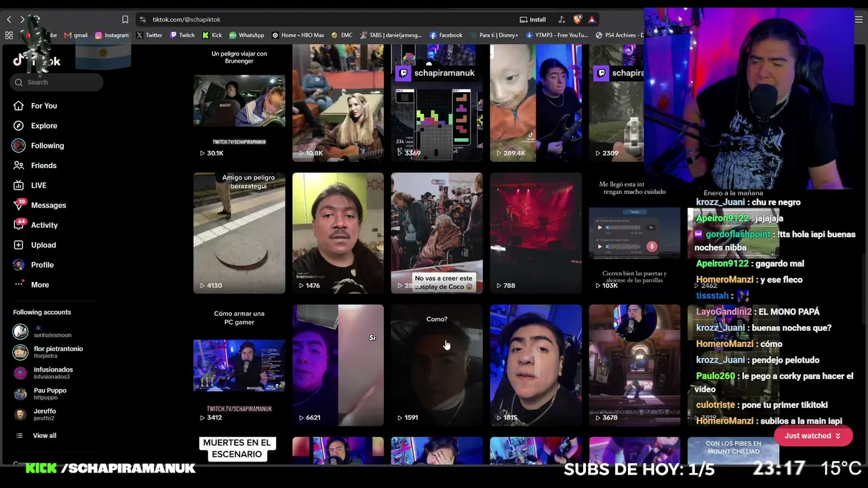Open the video with 1815 views
The width and height of the screenshot is (868, 488).
(536, 365)
